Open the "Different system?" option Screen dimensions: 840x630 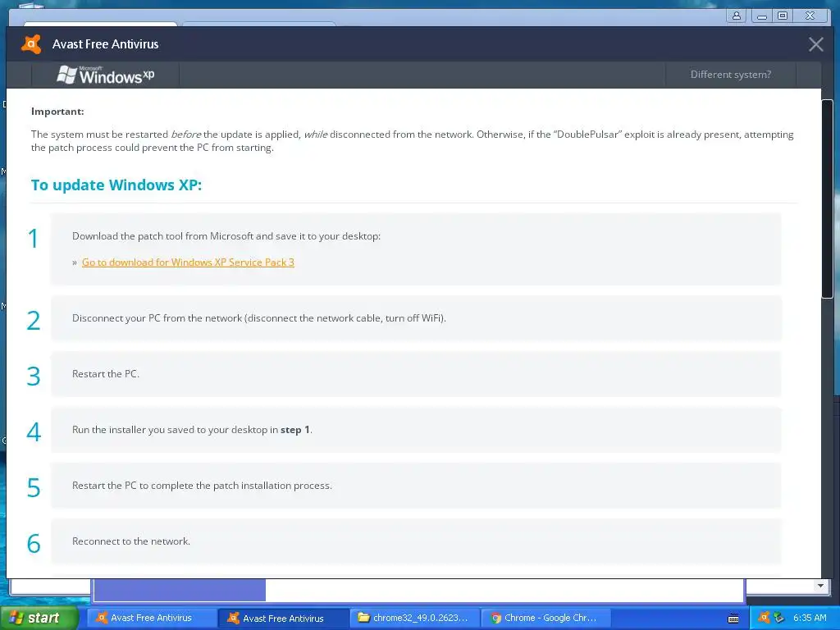click(731, 75)
